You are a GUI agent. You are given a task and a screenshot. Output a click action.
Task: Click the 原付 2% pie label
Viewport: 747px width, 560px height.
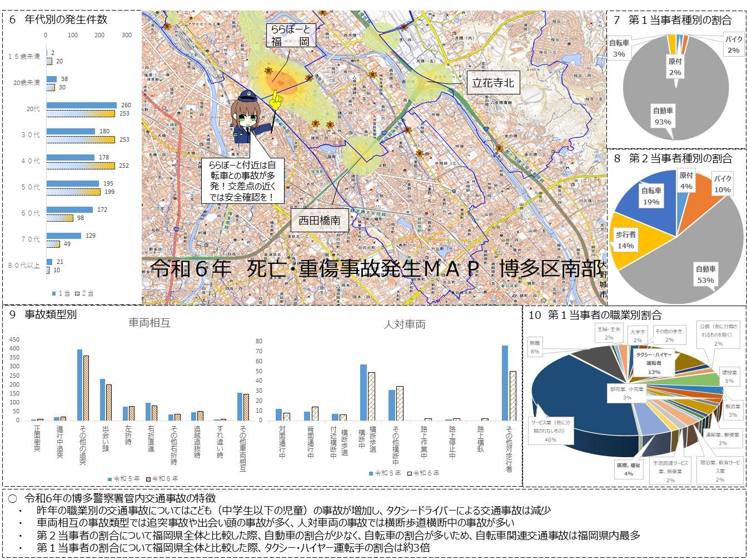(x=675, y=67)
